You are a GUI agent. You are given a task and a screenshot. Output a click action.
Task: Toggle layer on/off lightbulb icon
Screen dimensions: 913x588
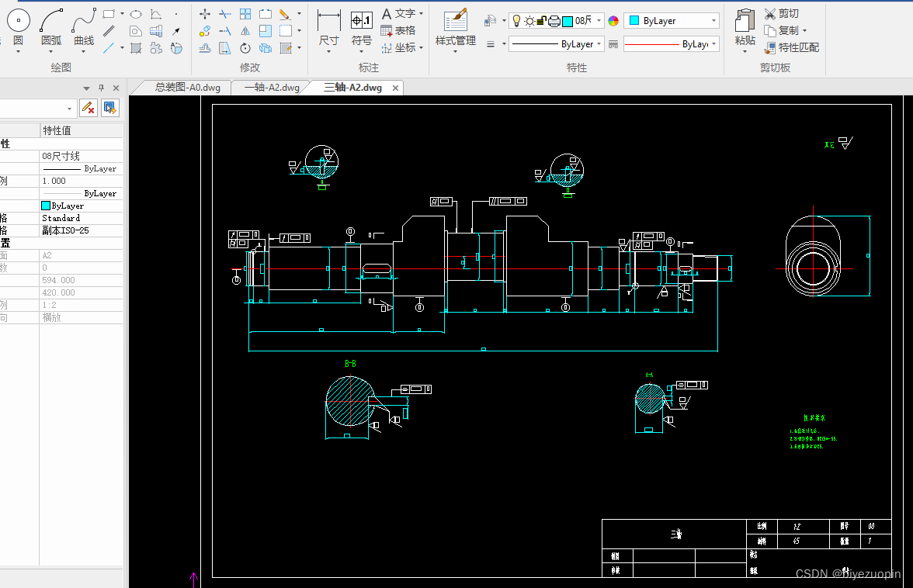coord(516,21)
